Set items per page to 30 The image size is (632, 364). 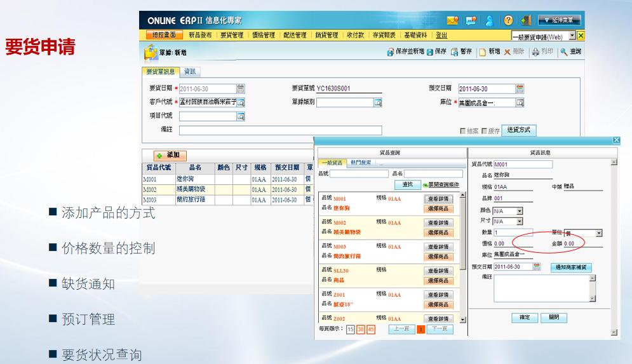tap(360, 329)
